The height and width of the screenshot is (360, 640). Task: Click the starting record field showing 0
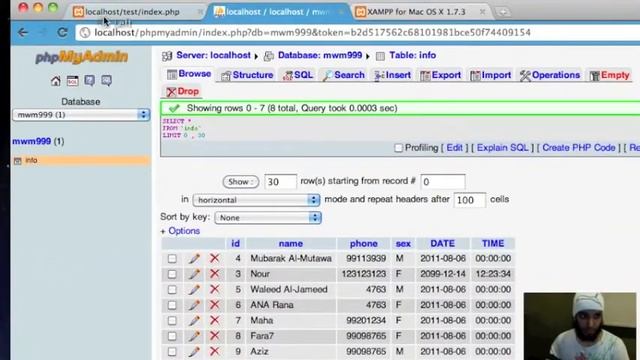tap(443, 182)
